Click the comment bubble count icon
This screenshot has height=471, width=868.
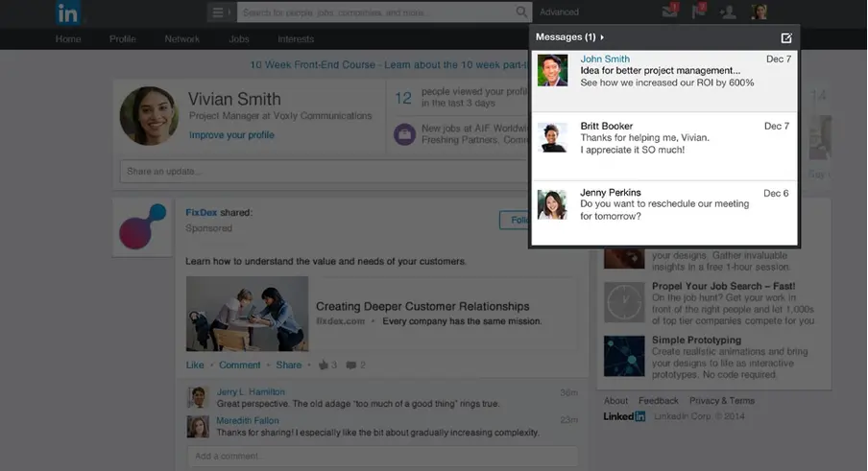(x=351, y=365)
